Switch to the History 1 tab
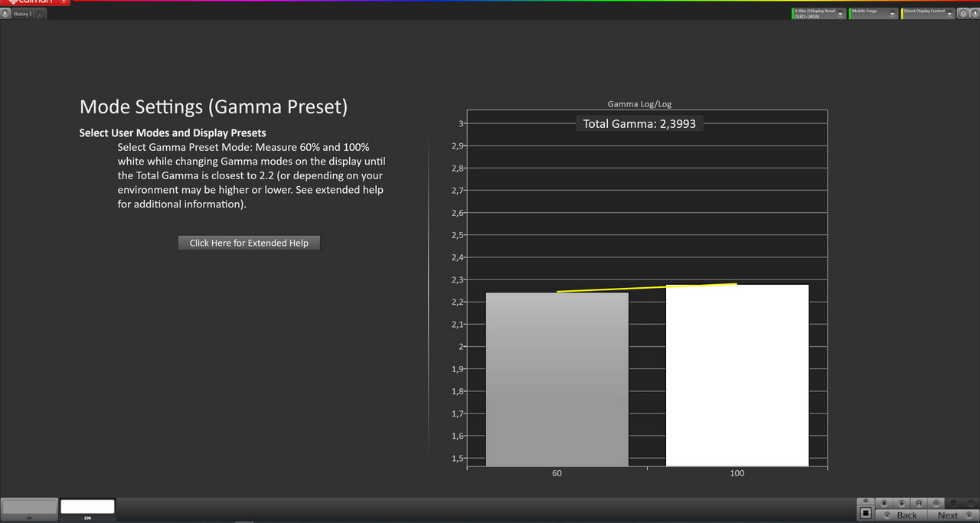The height and width of the screenshot is (523, 980). [22, 14]
